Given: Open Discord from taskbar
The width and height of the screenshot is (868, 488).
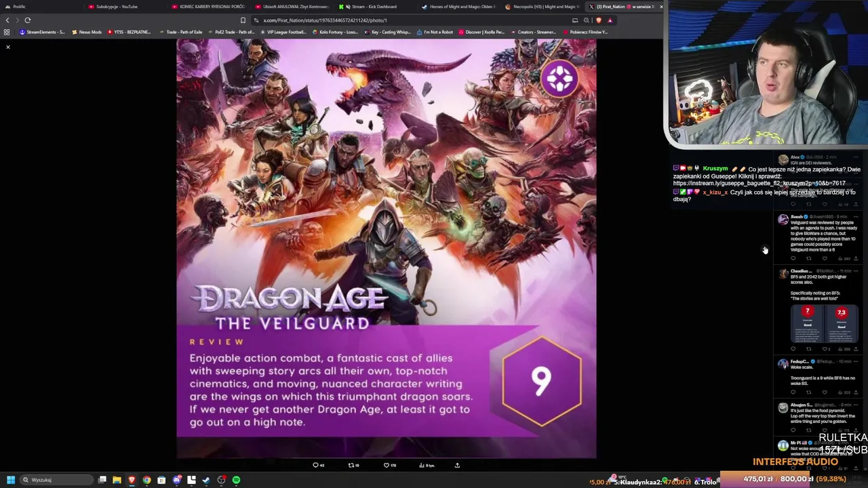Looking at the screenshot, I should [x=176, y=480].
